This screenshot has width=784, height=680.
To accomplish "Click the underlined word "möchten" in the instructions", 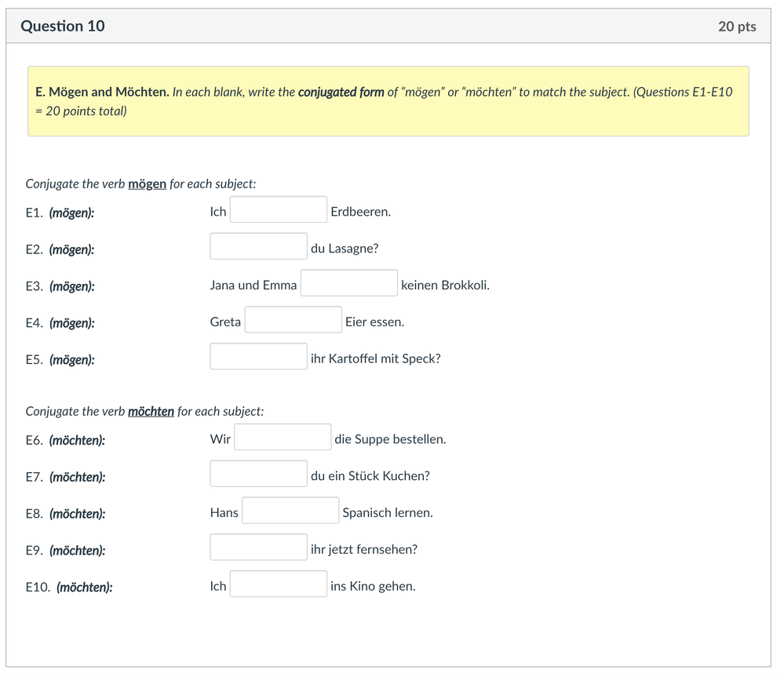I will [151, 412].
